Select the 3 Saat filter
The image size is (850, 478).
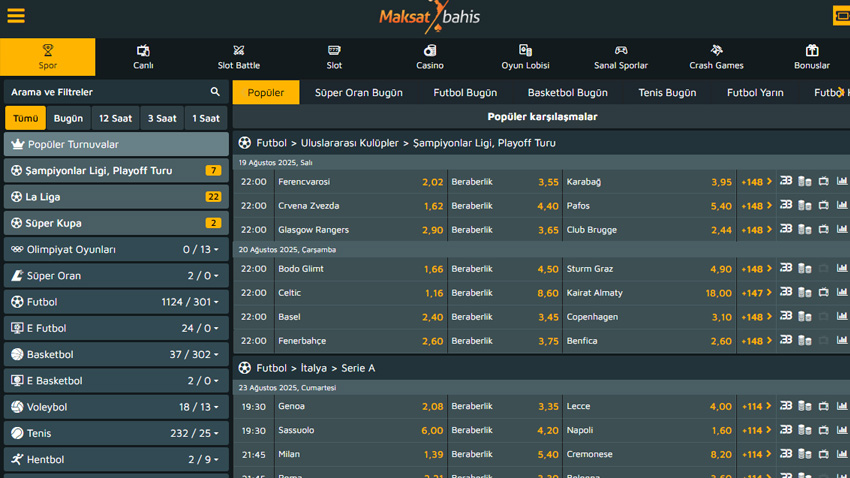(162, 118)
